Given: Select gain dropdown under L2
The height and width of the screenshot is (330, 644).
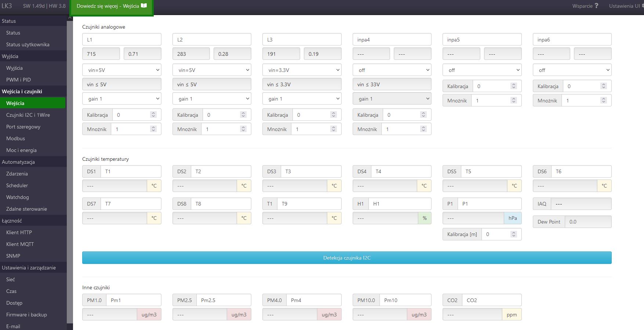Looking at the screenshot, I should [x=212, y=99].
